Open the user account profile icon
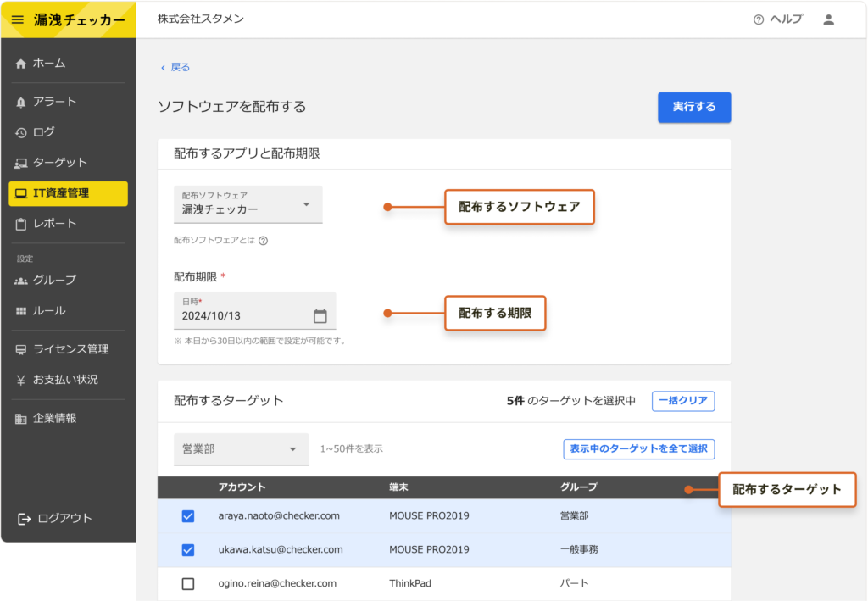Image resolution: width=868 pixels, height=601 pixels. point(828,20)
